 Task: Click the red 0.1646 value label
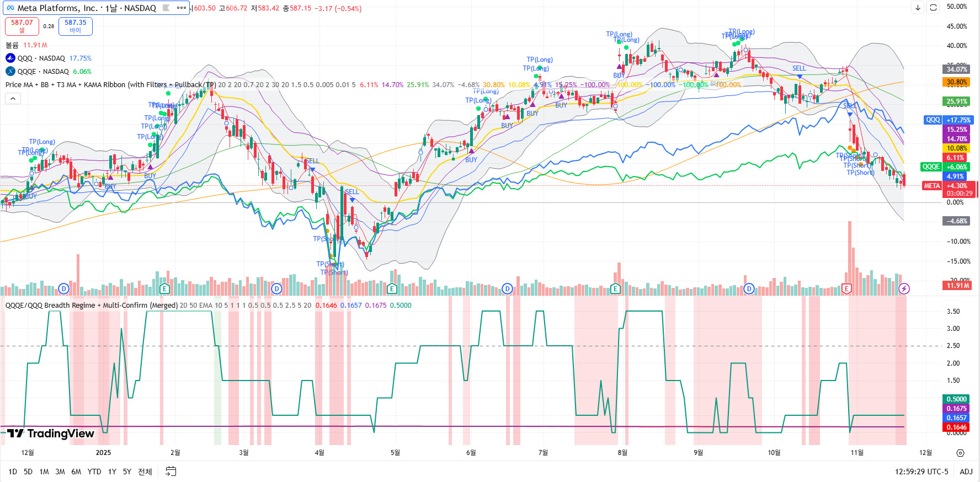[x=957, y=427]
